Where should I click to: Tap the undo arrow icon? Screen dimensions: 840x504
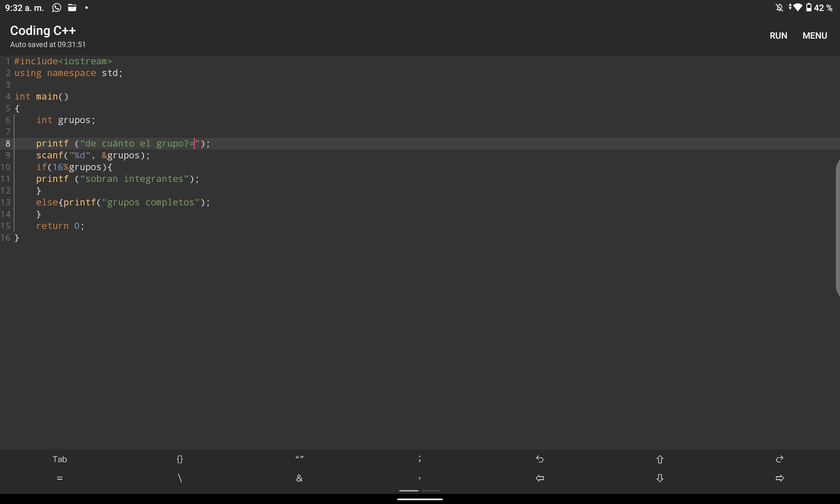click(x=540, y=459)
